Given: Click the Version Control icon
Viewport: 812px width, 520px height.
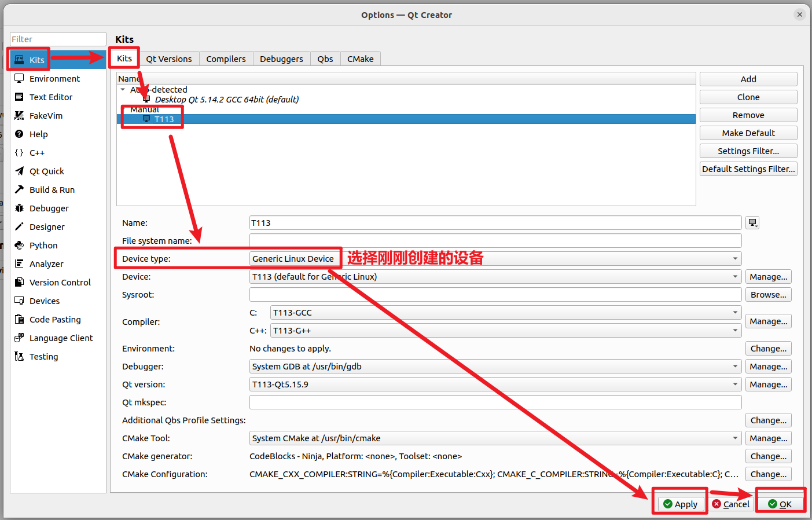Looking at the screenshot, I should point(19,282).
